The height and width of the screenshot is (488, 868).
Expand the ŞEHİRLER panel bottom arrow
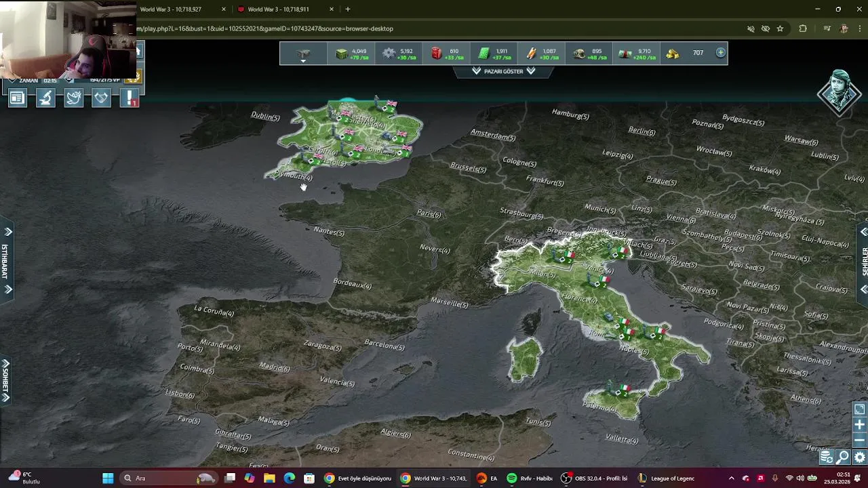click(x=863, y=289)
